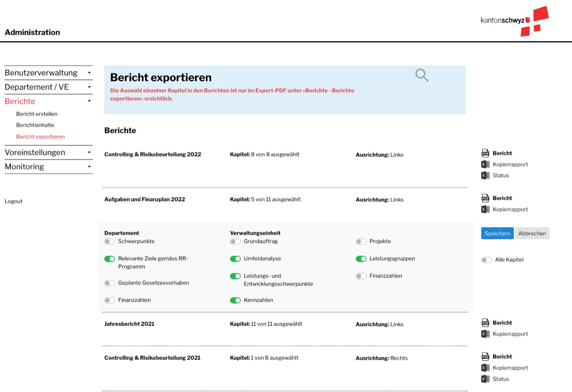
Task: Click the search magnifier icon
Action: pyautogui.click(x=421, y=75)
